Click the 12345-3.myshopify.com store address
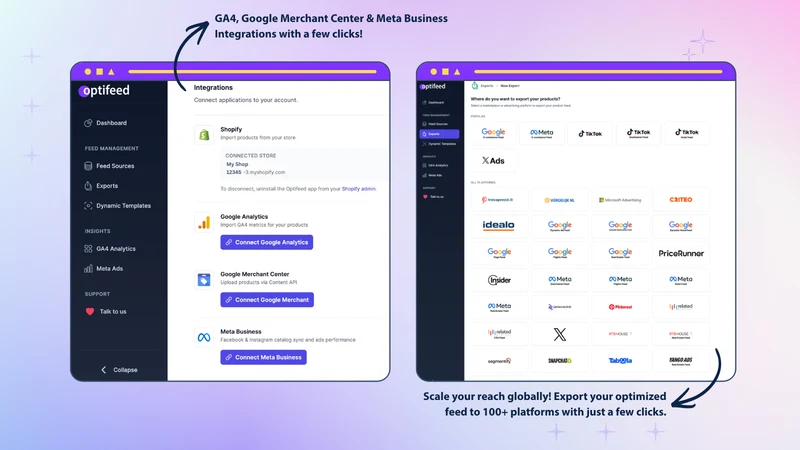Viewport: 800px width, 450px height. tap(256, 172)
